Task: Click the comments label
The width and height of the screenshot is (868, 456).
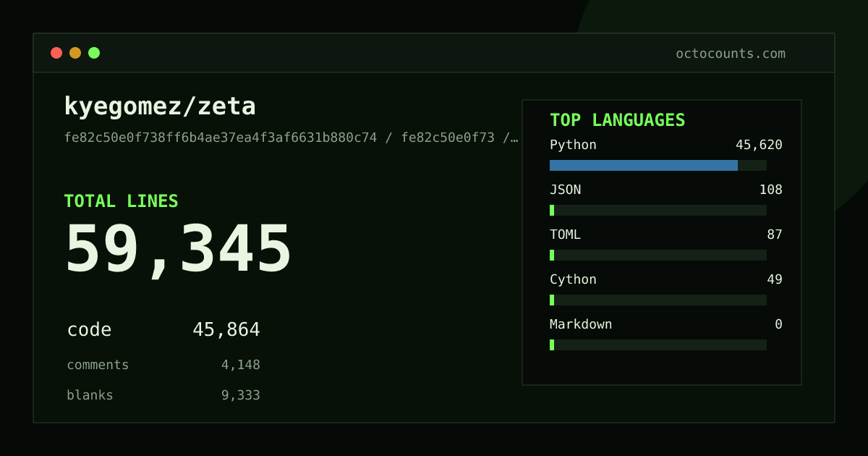Action: pyautogui.click(x=98, y=365)
